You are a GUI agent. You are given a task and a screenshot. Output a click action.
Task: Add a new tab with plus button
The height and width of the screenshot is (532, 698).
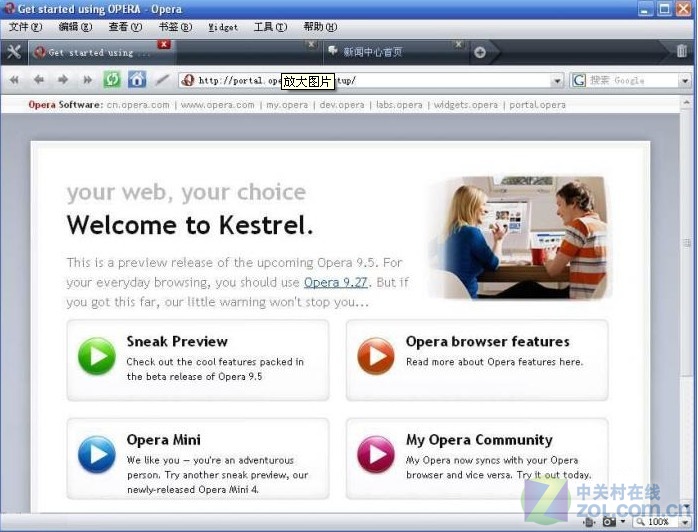coord(480,53)
